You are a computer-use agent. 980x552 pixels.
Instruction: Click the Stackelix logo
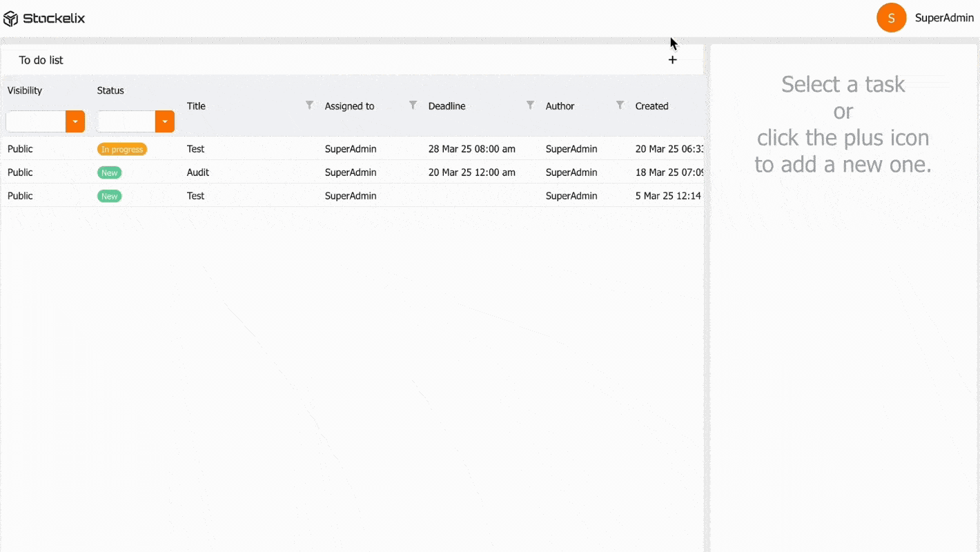tap(44, 19)
